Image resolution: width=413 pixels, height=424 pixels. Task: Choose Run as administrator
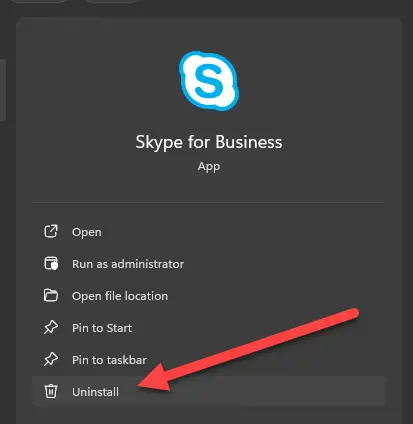coord(209,264)
